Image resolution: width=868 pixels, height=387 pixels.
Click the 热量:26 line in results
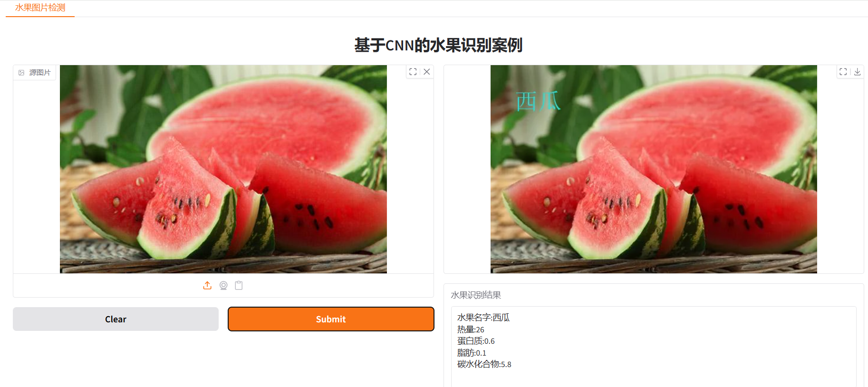[471, 329]
